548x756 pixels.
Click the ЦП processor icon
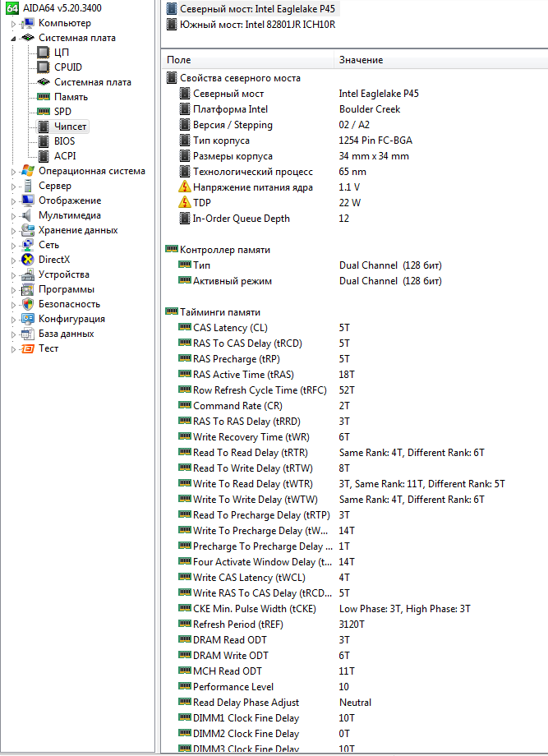(44, 52)
